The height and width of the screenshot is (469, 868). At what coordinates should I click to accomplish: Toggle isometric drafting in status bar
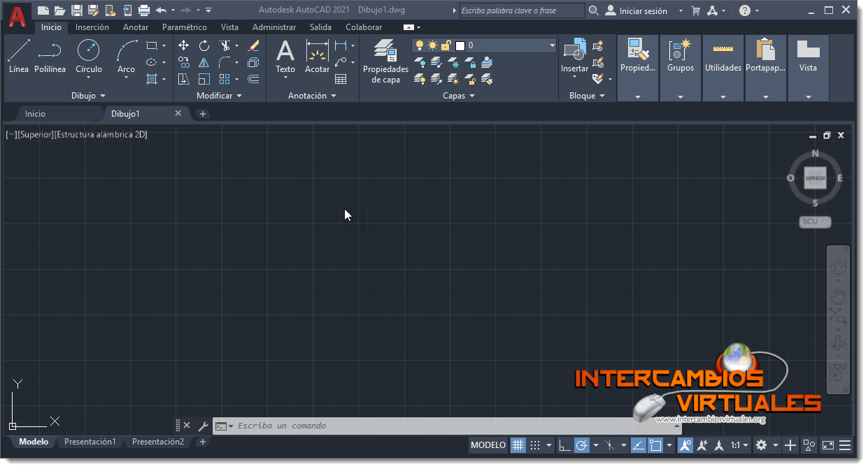pyautogui.click(x=609, y=445)
